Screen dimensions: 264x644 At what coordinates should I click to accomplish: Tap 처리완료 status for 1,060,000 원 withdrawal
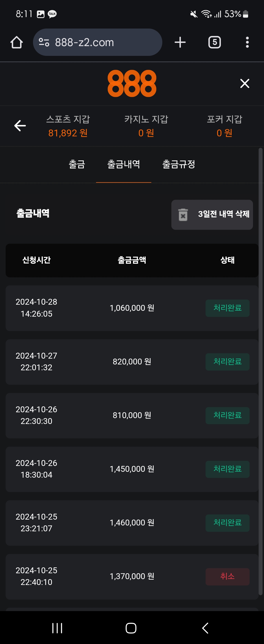click(227, 308)
